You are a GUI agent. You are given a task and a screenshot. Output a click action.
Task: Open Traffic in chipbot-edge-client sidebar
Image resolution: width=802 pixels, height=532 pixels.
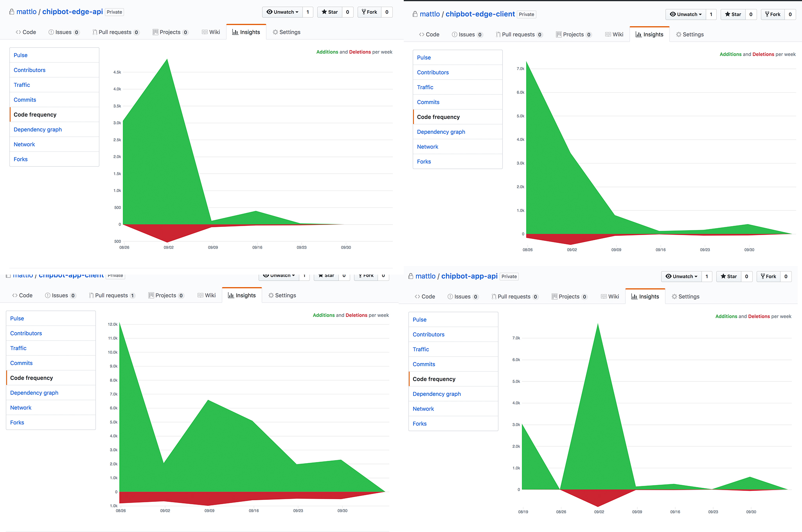[458, 87]
